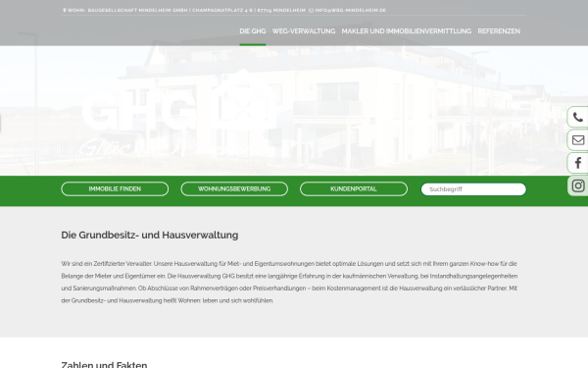Open the email envelope side icon
This screenshot has height=368, width=588.
click(x=578, y=140)
